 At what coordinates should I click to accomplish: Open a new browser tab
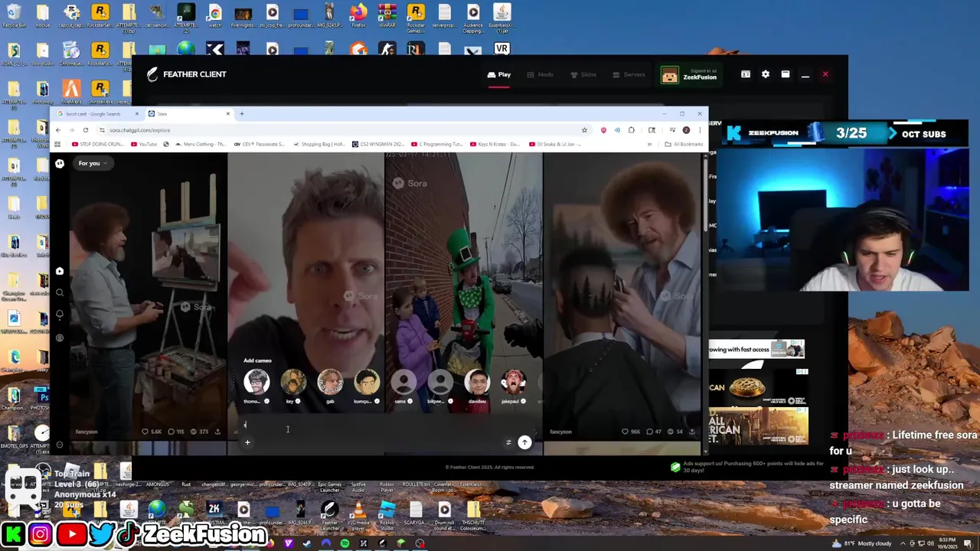241,114
